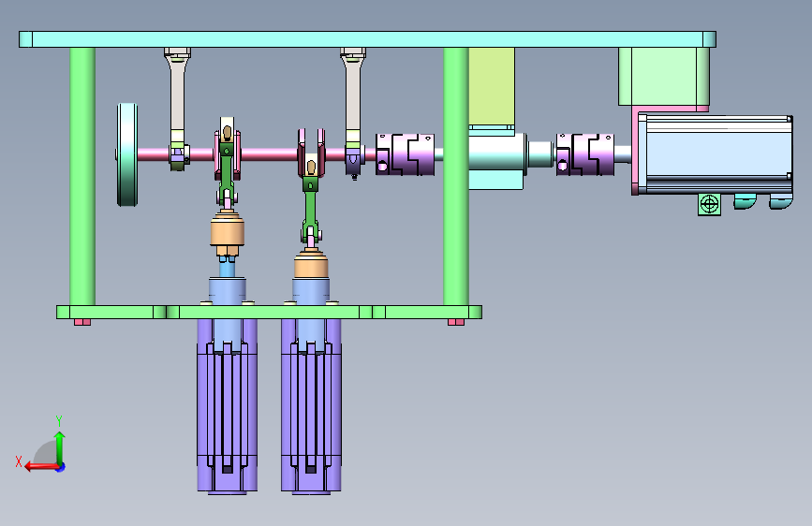This screenshot has height=526, width=812.
Task: Pick the right gray hanger rod
Action: (353, 94)
